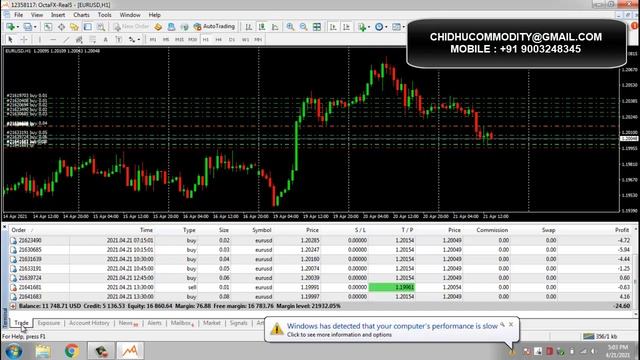This screenshot has width=640, height=360.
Task: Expand the Profiles dropdown arrow
Action: tap(35, 27)
